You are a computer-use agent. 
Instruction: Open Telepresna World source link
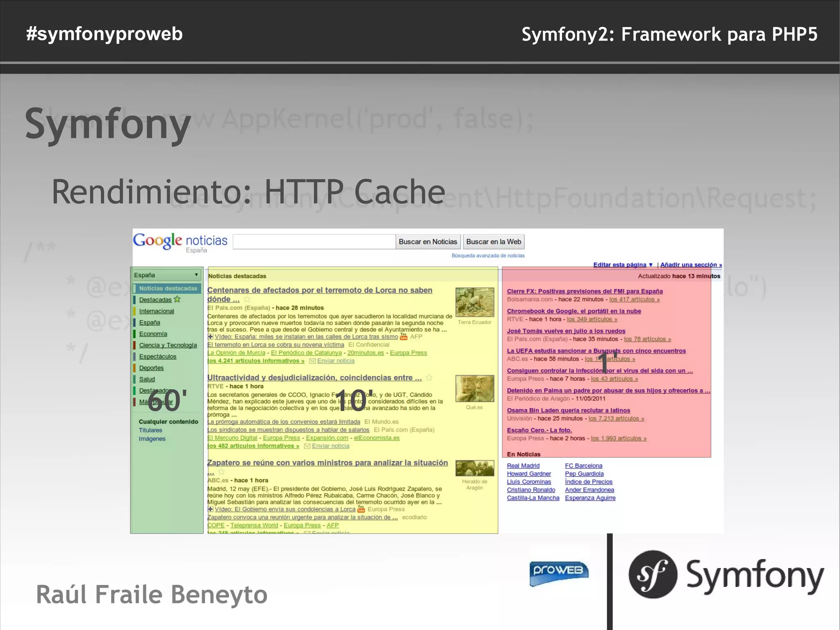pos(254,525)
